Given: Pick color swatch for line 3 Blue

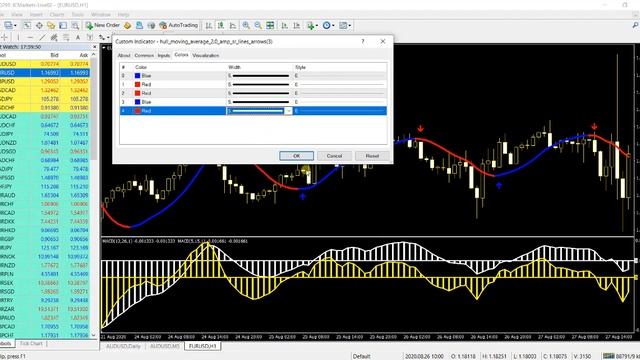Looking at the screenshot, I should point(138,102).
